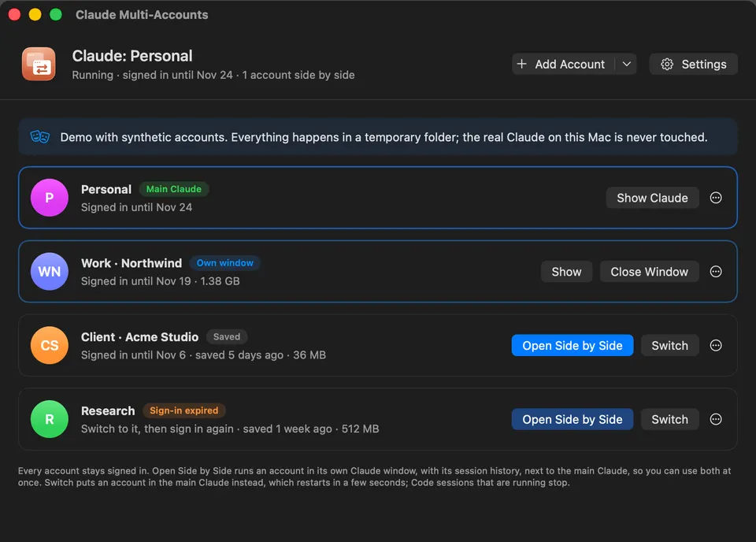756x542 pixels.
Task: Open more options for Work · Northwind account
Action: (716, 272)
